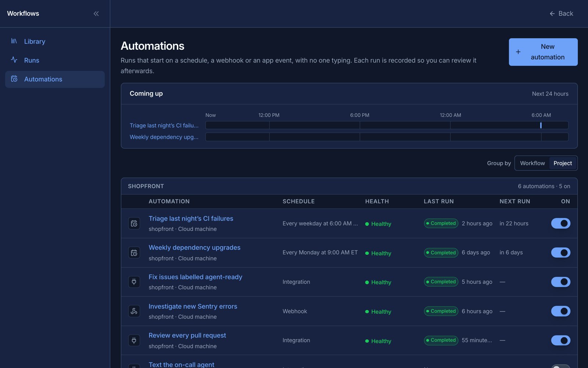This screenshot has height=368, width=588.
Task: Open Runs via the activity icon
Action: point(14,60)
